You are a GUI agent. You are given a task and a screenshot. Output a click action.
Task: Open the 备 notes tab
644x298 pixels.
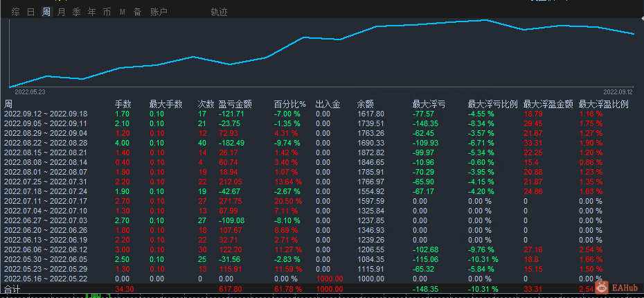click(x=137, y=12)
